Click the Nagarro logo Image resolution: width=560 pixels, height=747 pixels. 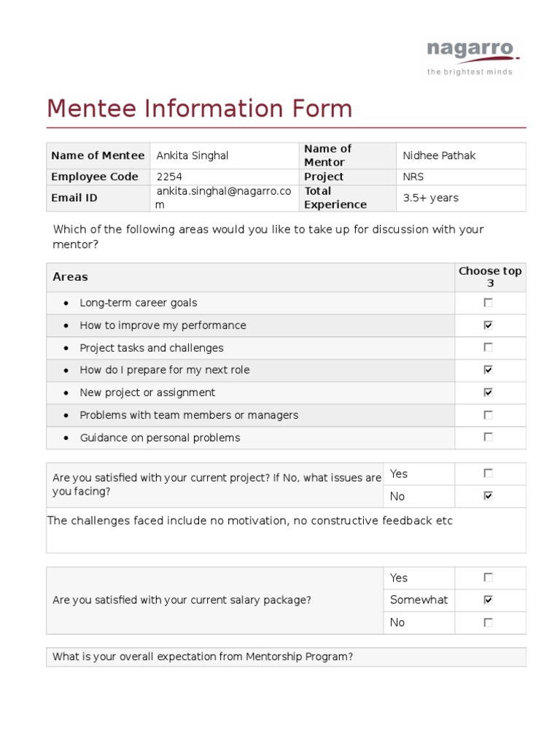click(x=472, y=58)
